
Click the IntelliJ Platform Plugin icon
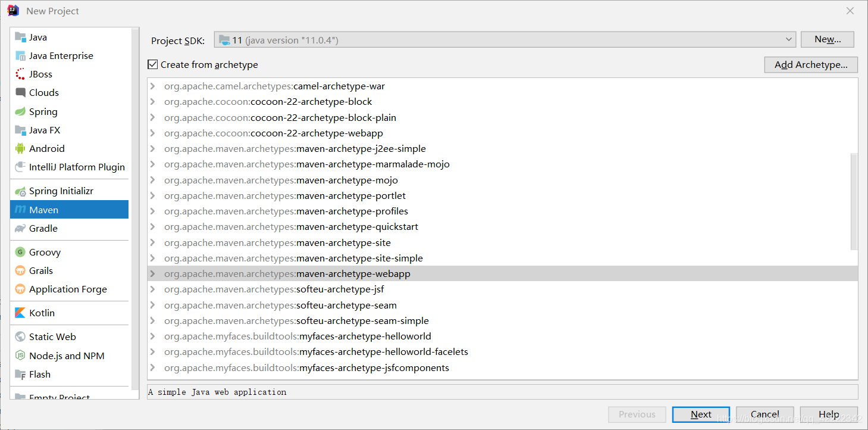[20, 167]
